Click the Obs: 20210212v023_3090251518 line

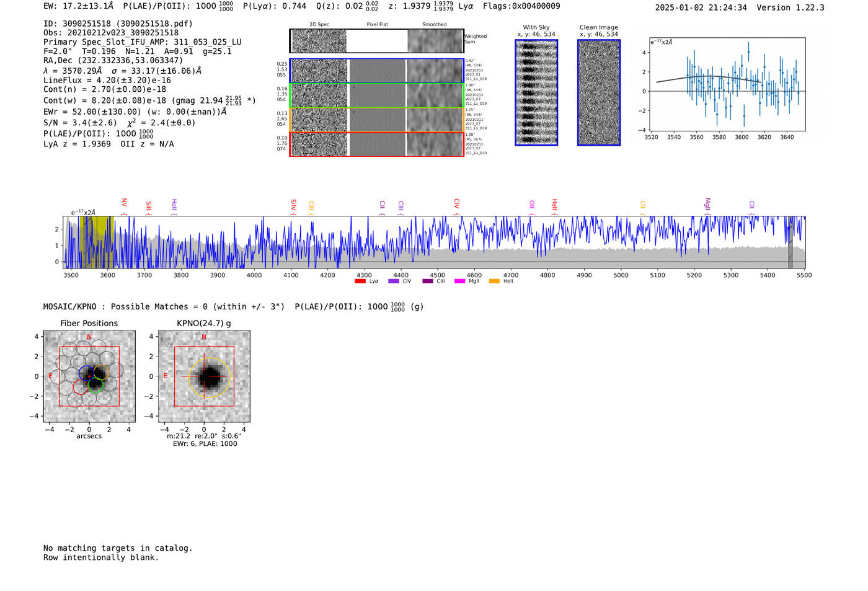(x=111, y=33)
